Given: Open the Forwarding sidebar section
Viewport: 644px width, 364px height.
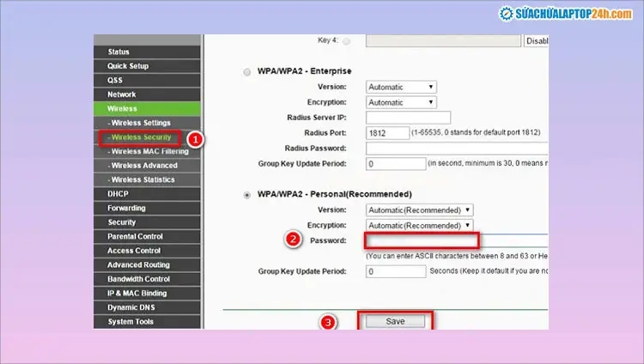Looking at the screenshot, I should tap(147, 208).
